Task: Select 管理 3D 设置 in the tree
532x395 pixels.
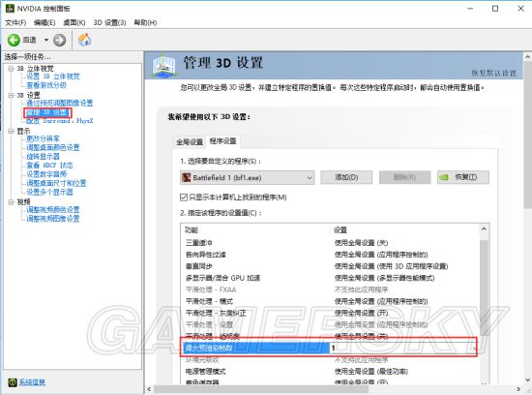Action: click(x=47, y=112)
